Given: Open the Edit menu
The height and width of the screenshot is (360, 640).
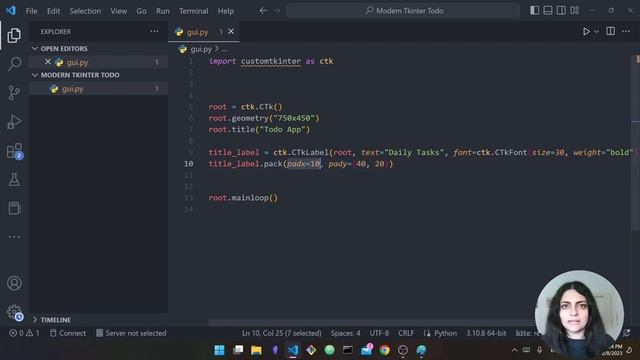Looking at the screenshot, I should tap(53, 11).
